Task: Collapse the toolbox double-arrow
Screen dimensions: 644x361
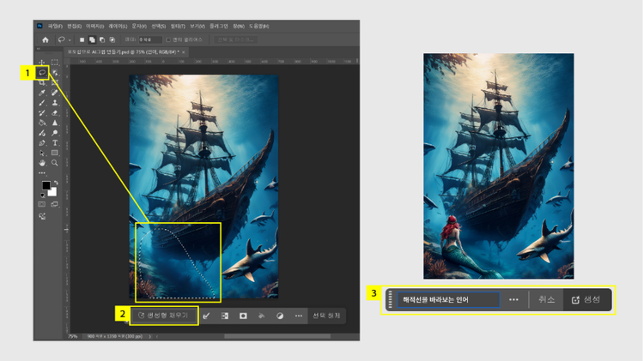Action: (38, 49)
